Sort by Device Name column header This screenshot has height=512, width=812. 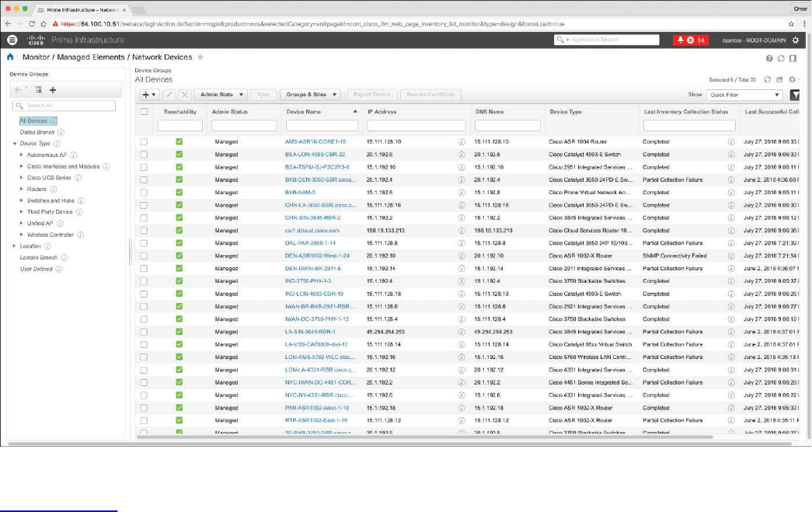click(x=304, y=112)
